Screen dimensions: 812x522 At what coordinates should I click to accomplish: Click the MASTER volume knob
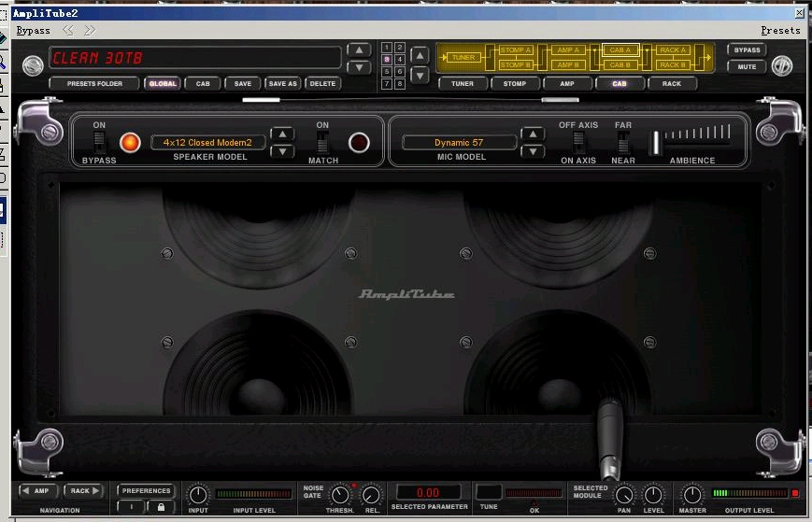click(x=692, y=495)
